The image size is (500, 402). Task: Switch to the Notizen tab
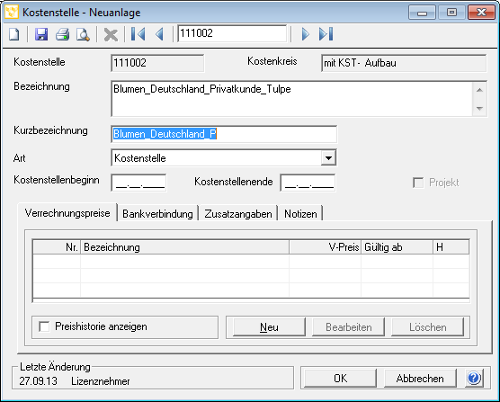[300, 214]
